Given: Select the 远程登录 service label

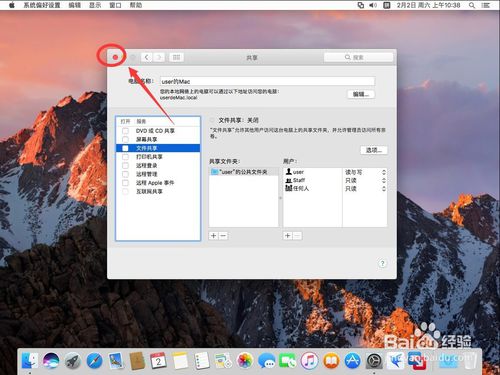Looking at the screenshot, I should tap(146, 165).
